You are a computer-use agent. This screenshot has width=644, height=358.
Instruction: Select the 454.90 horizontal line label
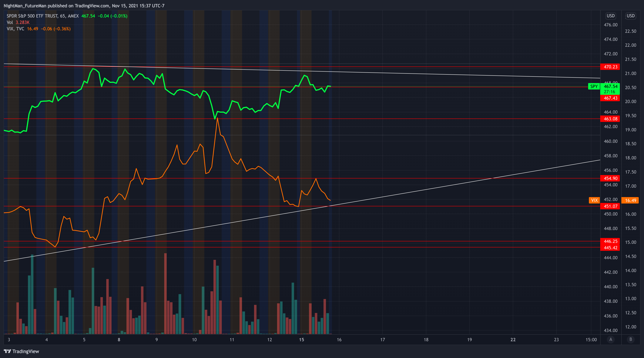610,178
